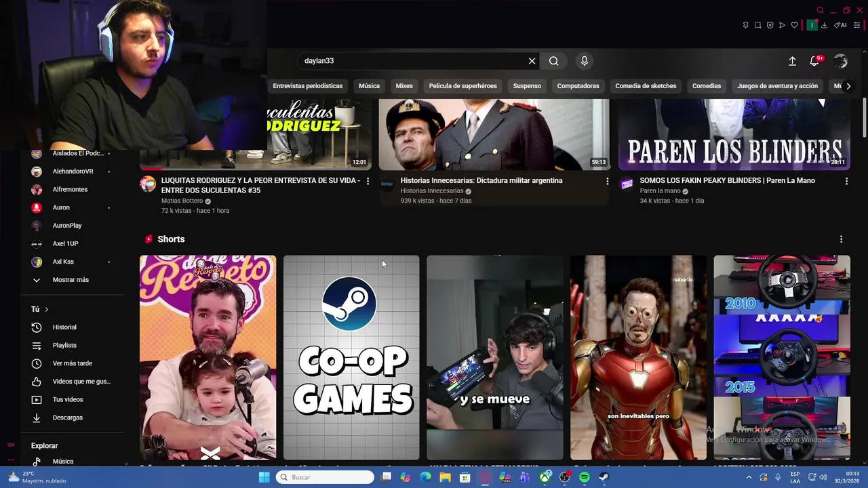
Task: Expand subscriptions with Mostrar más
Action: point(71,280)
